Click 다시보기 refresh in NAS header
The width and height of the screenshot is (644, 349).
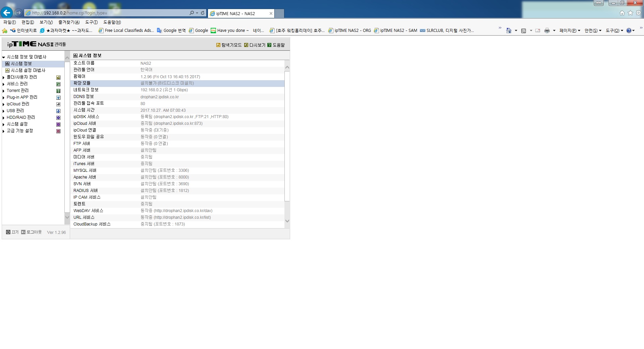(x=255, y=45)
